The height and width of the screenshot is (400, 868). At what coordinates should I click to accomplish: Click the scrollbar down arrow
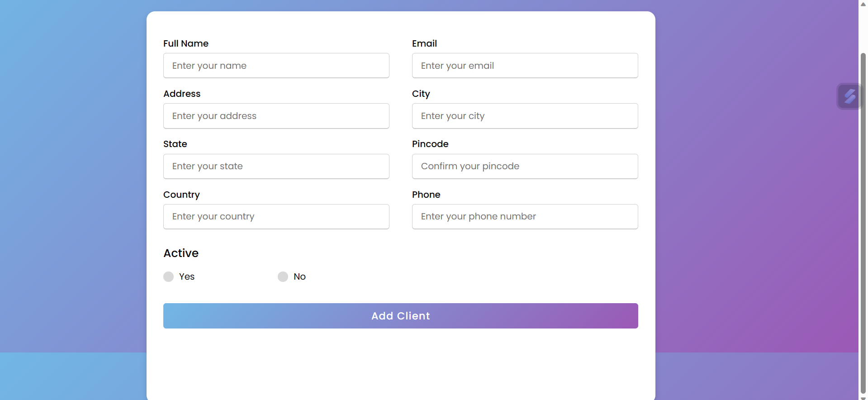pos(863,396)
